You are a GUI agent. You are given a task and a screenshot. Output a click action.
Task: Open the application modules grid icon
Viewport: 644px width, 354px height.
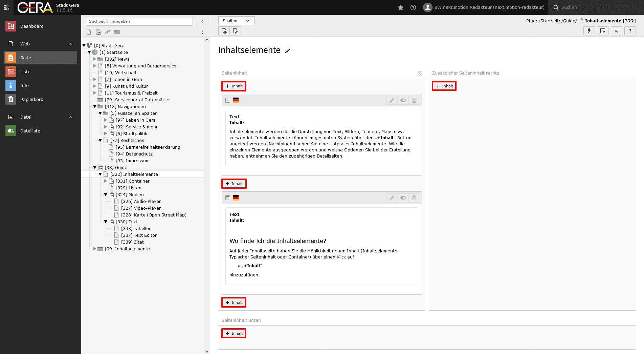(x=7, y=7)
